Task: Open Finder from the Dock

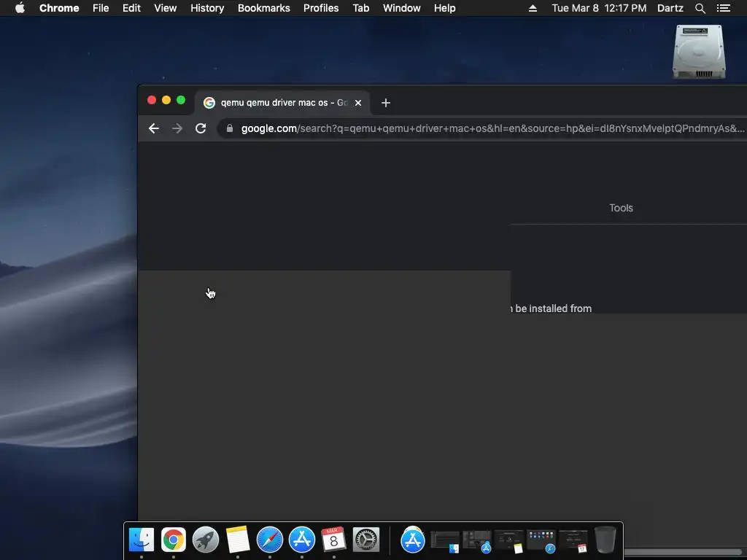Action: (142, 540)
